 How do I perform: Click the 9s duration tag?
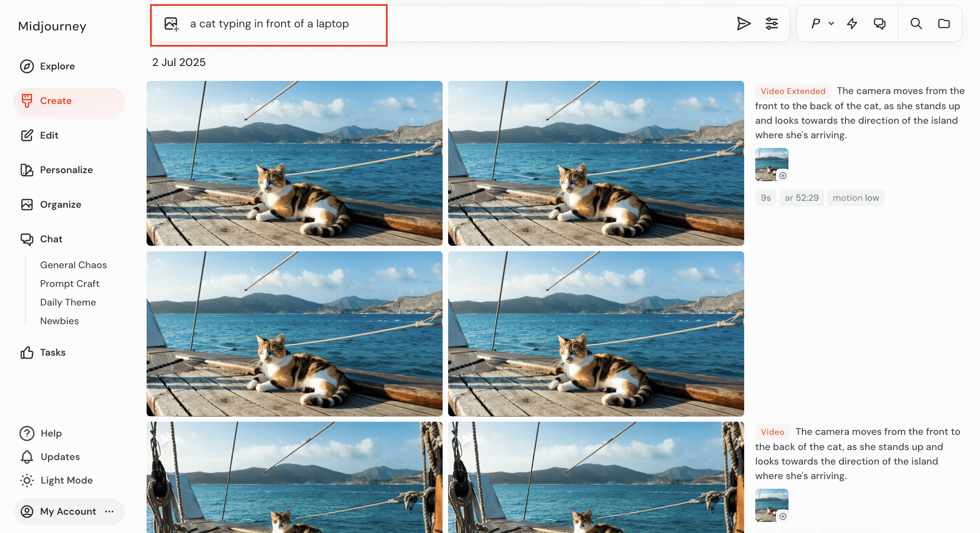click(766, 198)
